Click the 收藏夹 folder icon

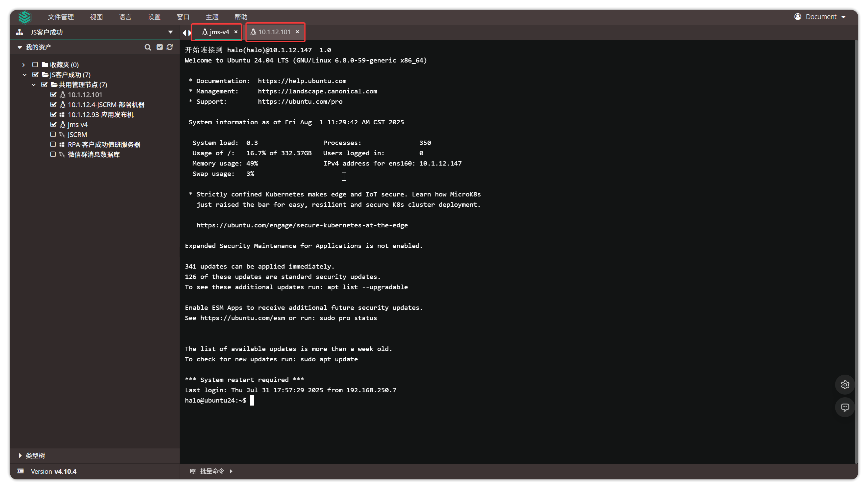click(45, 64)
